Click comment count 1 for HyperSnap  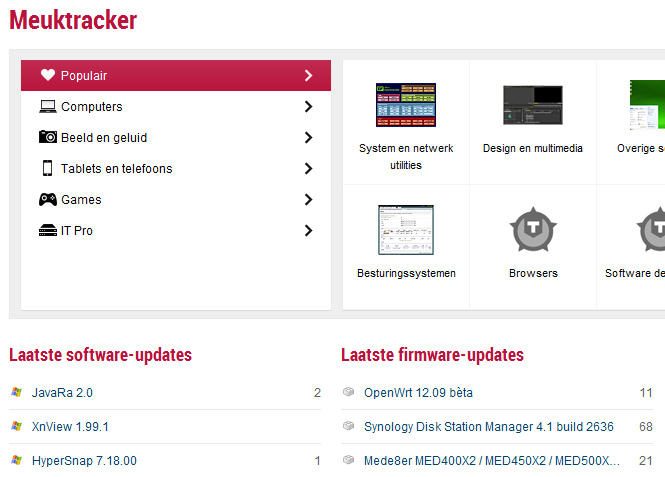317,460
